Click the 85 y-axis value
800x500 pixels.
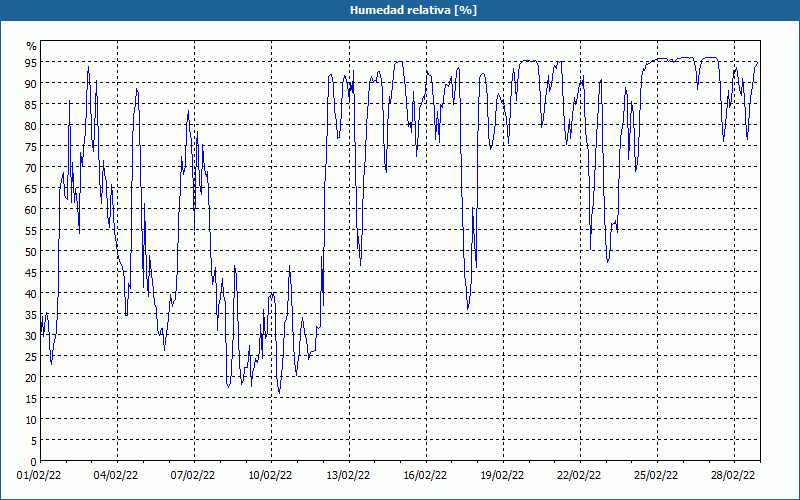tap(31, 105)
